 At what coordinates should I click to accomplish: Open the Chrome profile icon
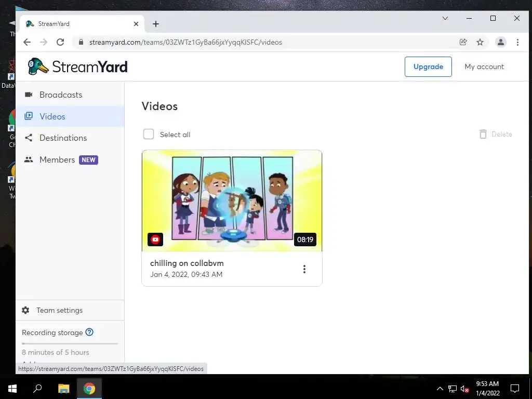coord(500,42)
